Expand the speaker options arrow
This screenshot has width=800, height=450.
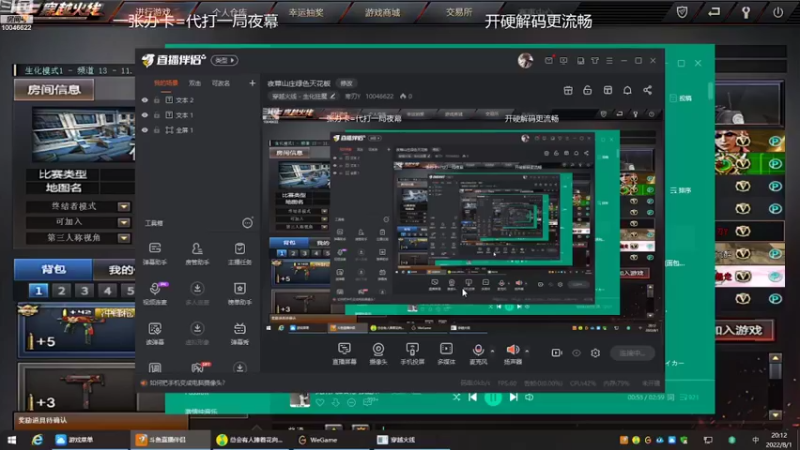[x=527, y=351]
